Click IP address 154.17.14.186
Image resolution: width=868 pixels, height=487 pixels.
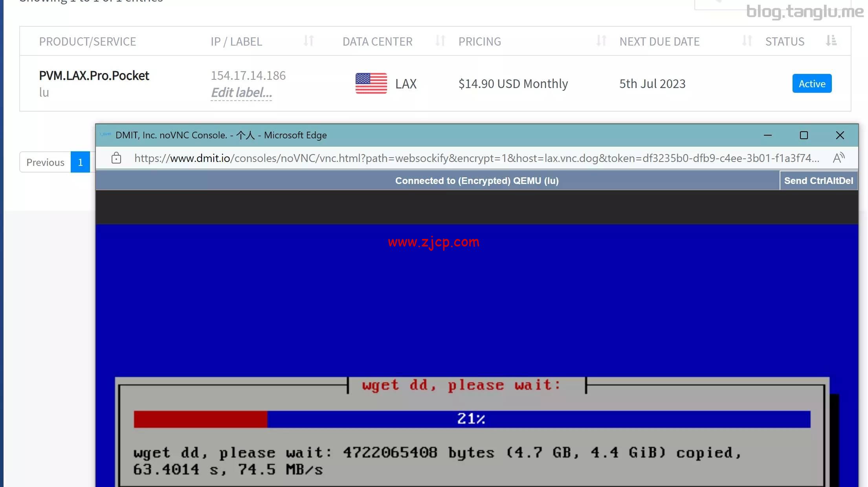pos(248,75)
